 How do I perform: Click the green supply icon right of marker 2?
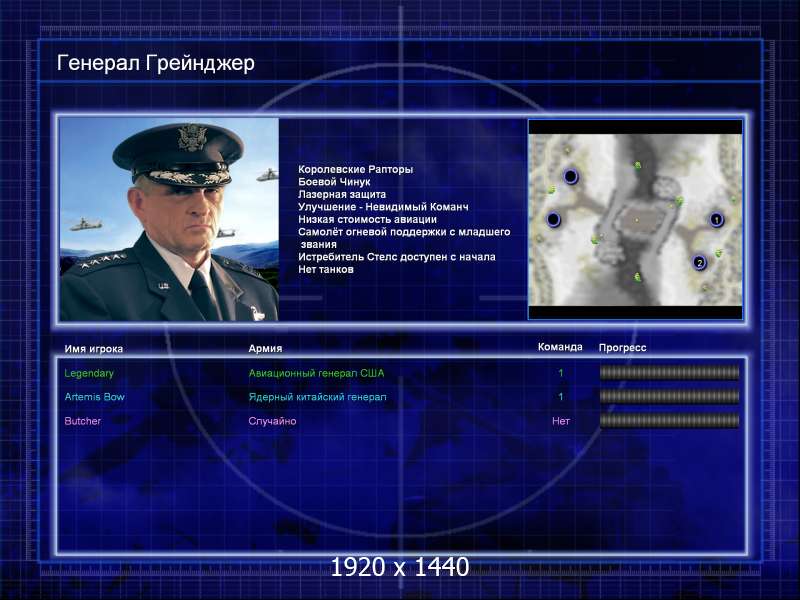pos(718,253)
